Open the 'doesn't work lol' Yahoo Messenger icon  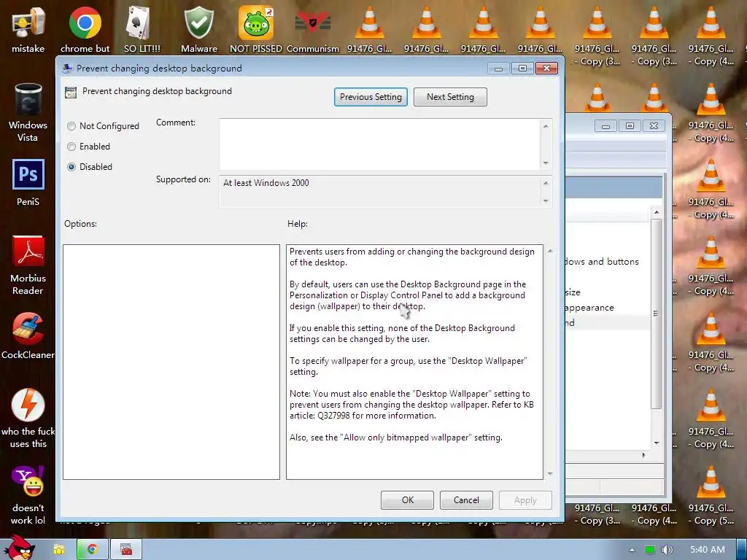pyautogui.click(x=28, y=495)
